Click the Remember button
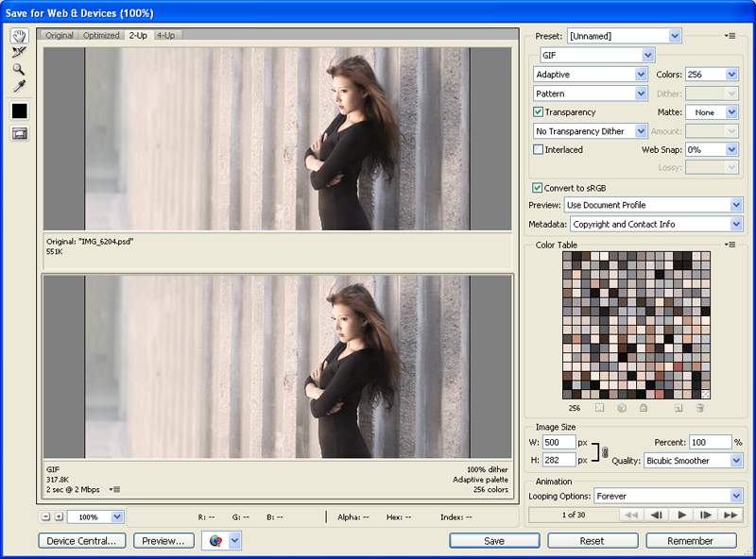 click(x=691, y=541)
